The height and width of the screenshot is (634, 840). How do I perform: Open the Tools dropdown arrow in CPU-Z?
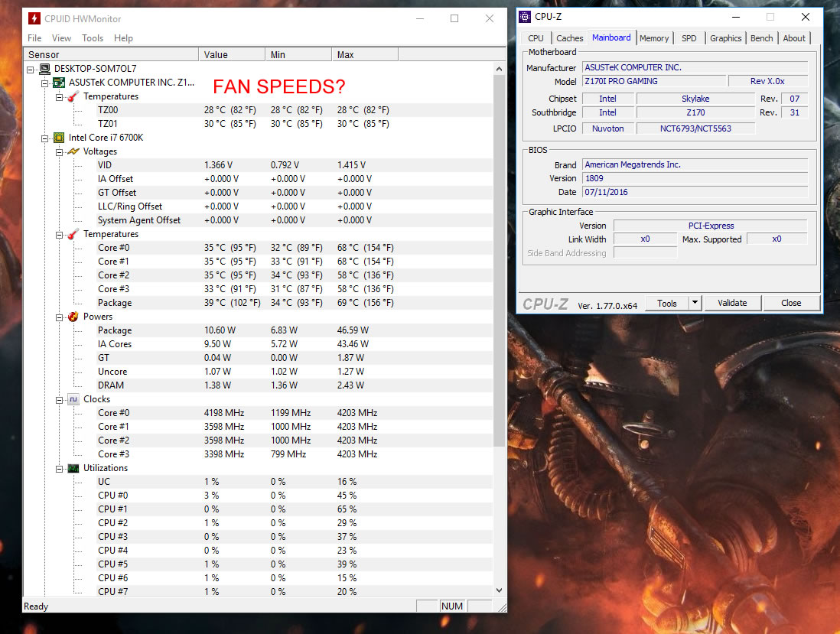tap(695, 303)
